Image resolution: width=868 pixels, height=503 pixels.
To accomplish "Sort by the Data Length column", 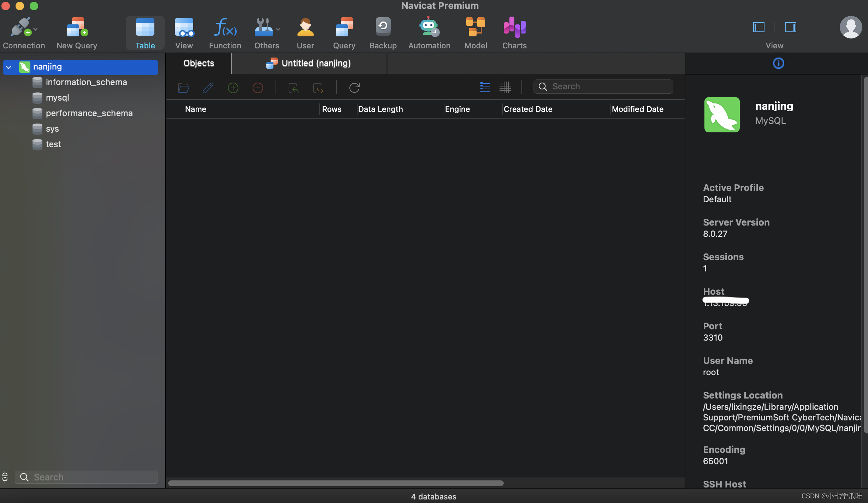I will tap(380, 109).
